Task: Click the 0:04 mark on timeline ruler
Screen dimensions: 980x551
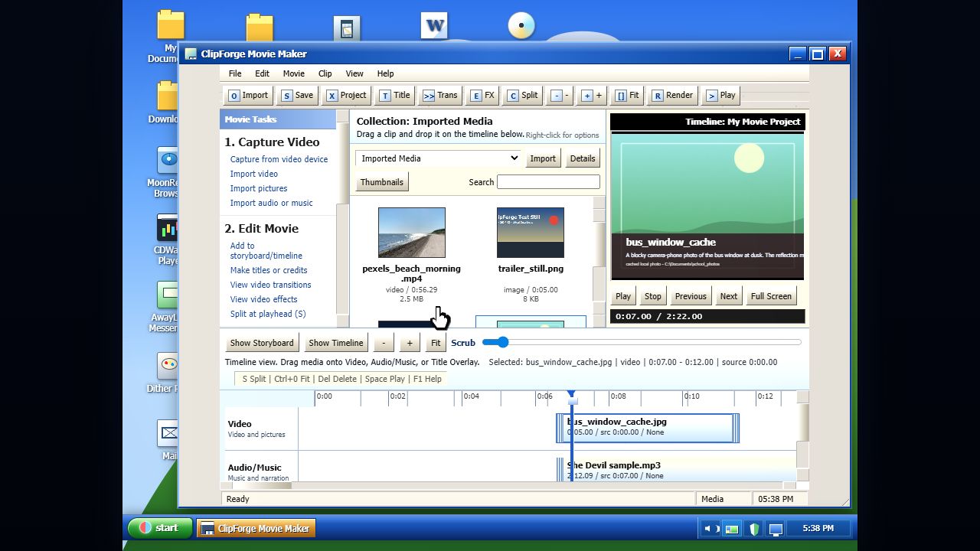Action: [x=471, y=396]
